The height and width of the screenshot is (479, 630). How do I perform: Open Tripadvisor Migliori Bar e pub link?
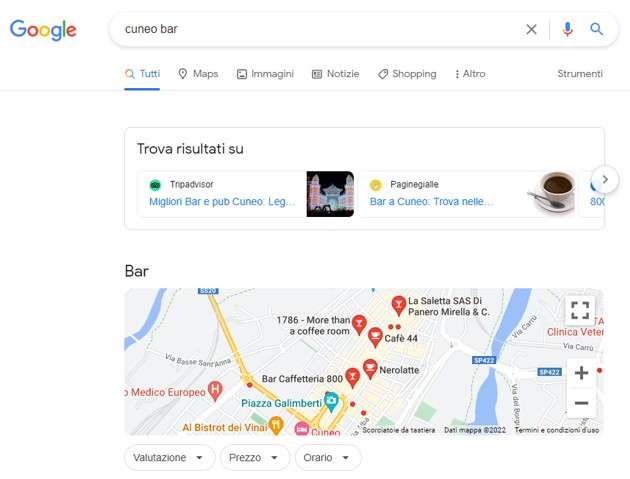coord(222,201)
